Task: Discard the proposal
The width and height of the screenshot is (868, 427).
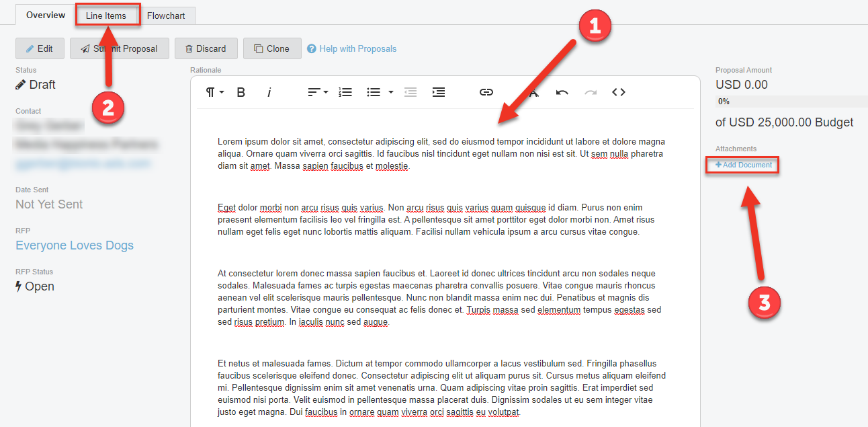Action: click(206, 48)
